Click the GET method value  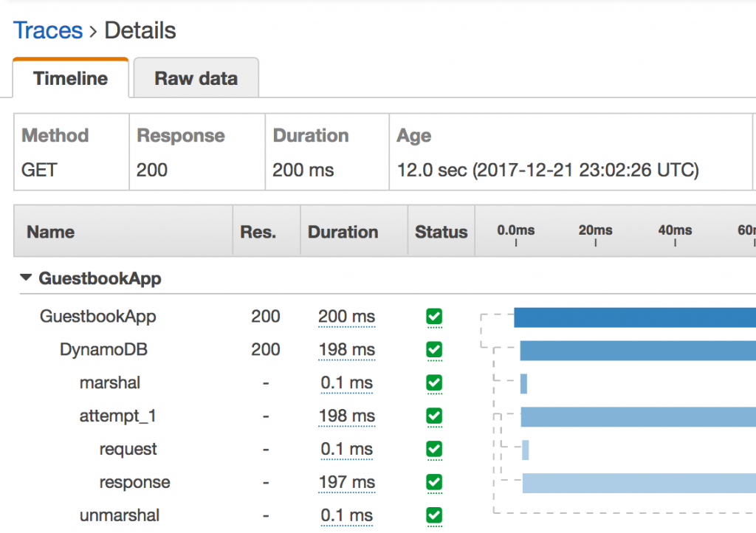point(40,170)
